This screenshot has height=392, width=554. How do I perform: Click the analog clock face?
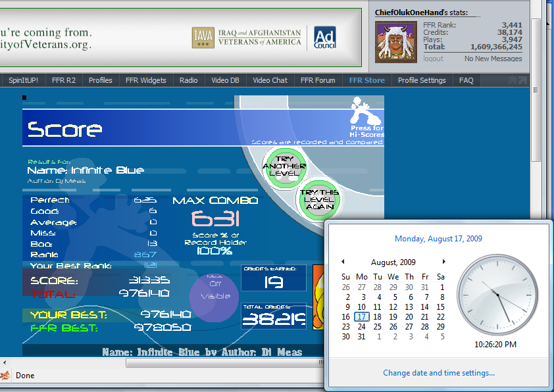(x=495, y=296)
